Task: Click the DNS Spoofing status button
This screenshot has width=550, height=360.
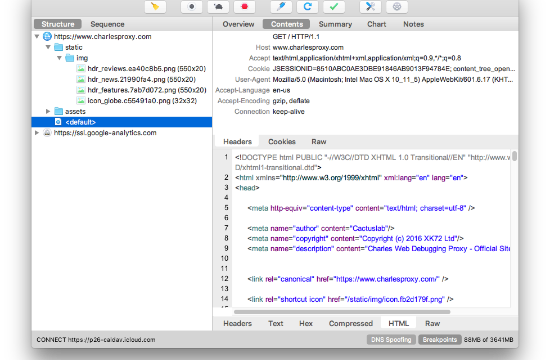Action: (x=391, y=340)
